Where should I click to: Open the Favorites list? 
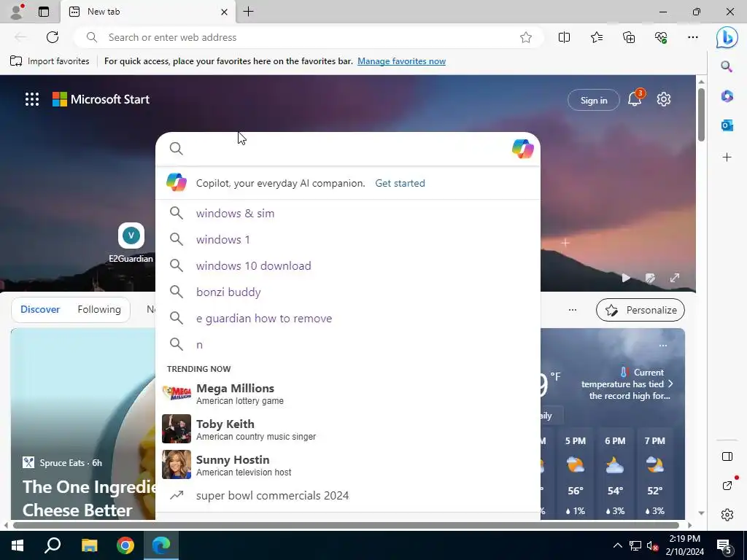[x=597, y=37]
